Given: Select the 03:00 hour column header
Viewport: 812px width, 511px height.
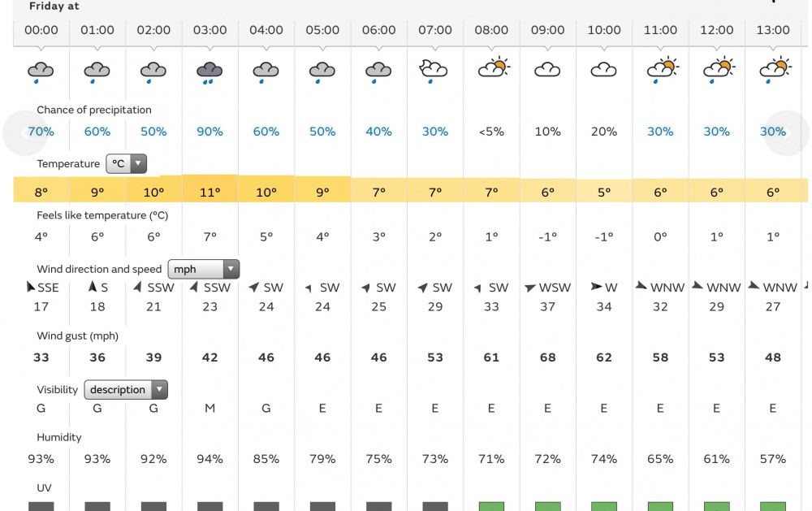Looking at the screenshot, I should (x=209, y=30).
